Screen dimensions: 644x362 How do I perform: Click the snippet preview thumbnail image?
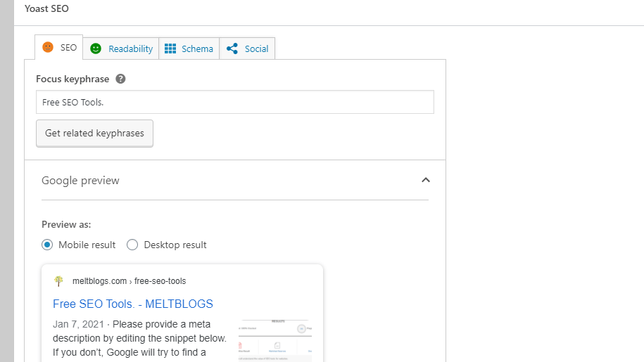[274, 340]
